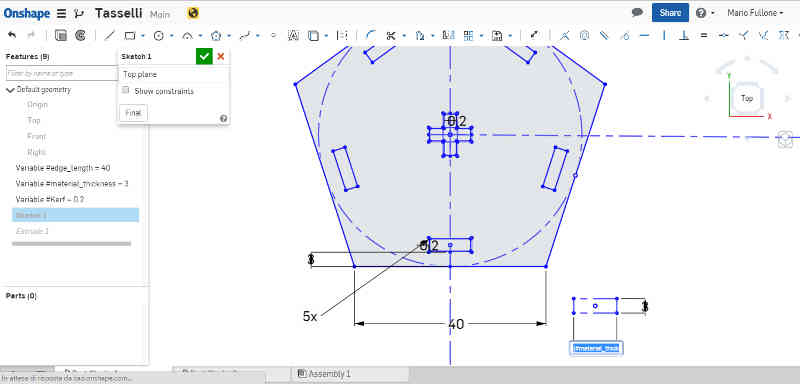
Task: Select the Mirror sketch tool
Action: click(x=448, y=36)
